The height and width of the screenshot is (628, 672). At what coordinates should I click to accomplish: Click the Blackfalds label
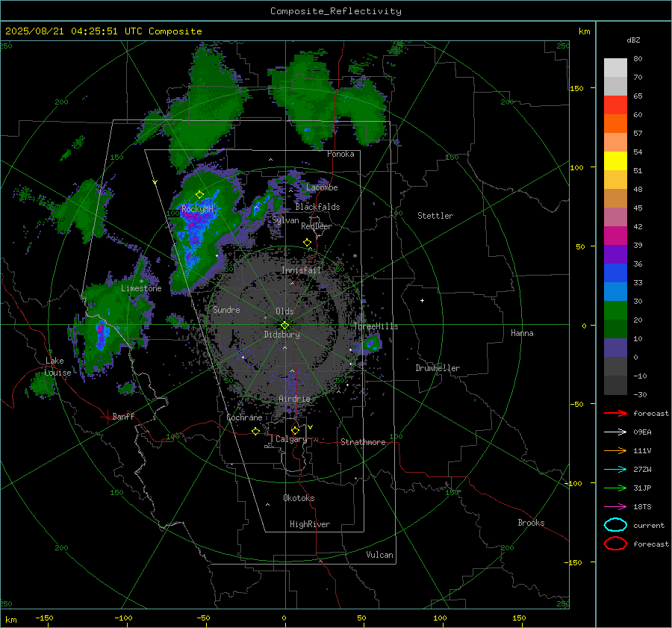tap(317, 207)
